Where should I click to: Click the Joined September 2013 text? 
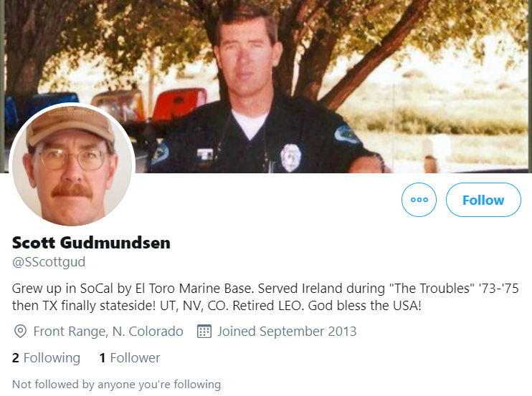coord(287,332)
